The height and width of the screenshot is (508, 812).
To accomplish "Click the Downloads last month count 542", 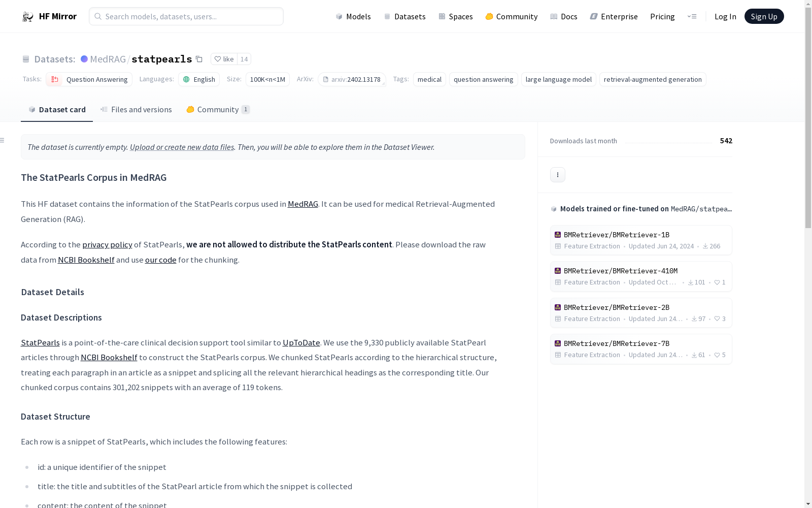I will (x=726, y=141).
